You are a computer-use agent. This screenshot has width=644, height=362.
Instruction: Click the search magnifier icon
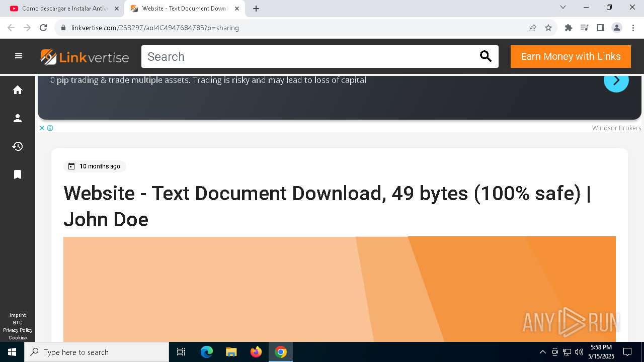click(486, 56)
